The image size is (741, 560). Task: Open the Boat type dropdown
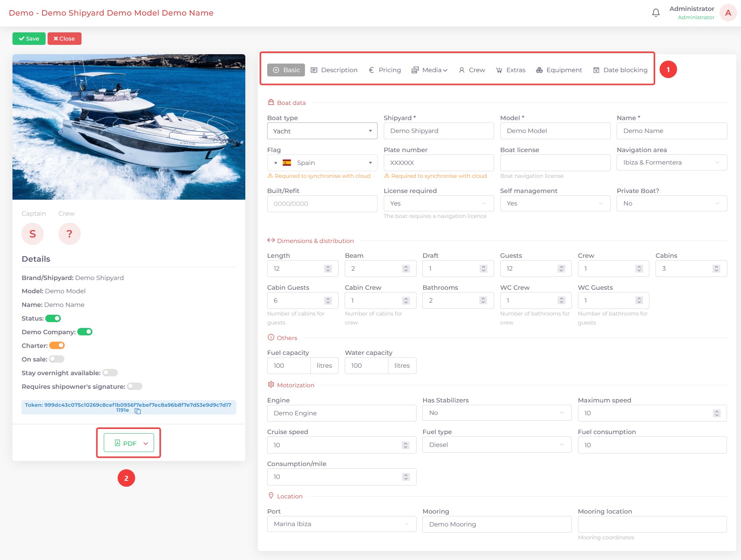[322, 131]
